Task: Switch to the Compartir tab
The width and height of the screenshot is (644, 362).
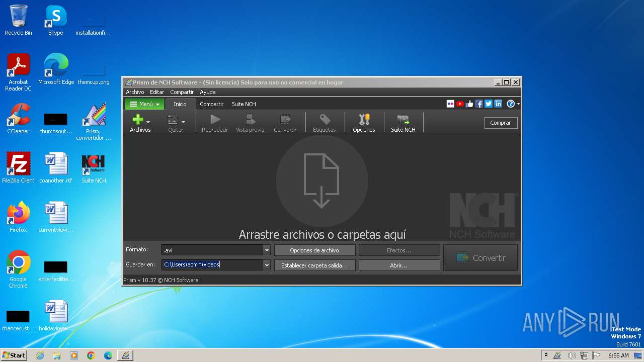Action: coord(211,104)
